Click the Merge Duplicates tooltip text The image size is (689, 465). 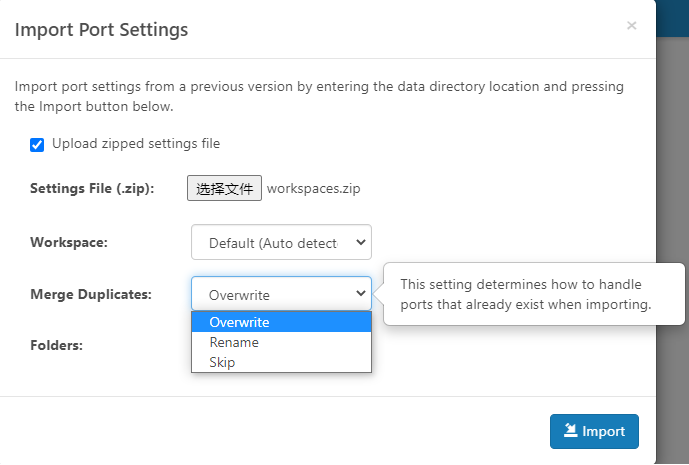click(526, 294)
